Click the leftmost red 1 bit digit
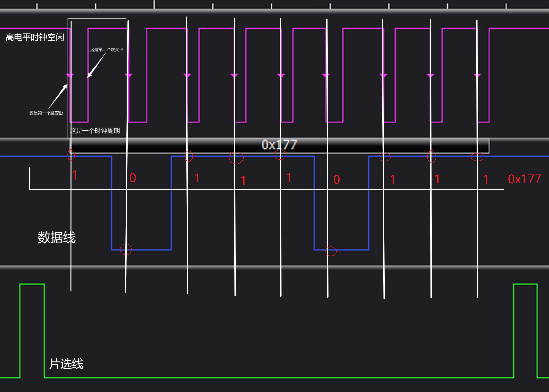Screen dimensions: 549x392 (x=75, y=175)
